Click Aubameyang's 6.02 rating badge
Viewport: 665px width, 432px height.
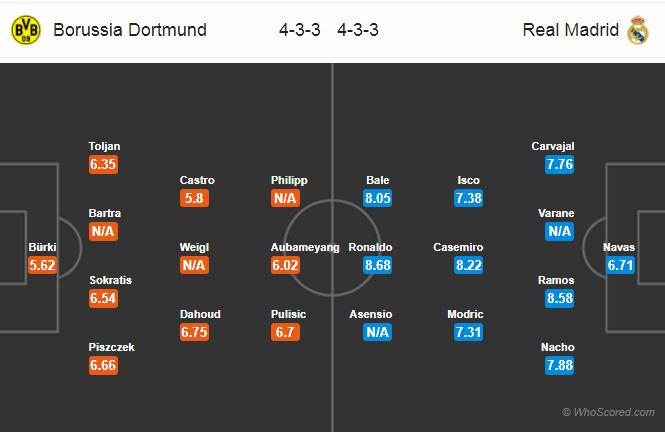(284, 265)
